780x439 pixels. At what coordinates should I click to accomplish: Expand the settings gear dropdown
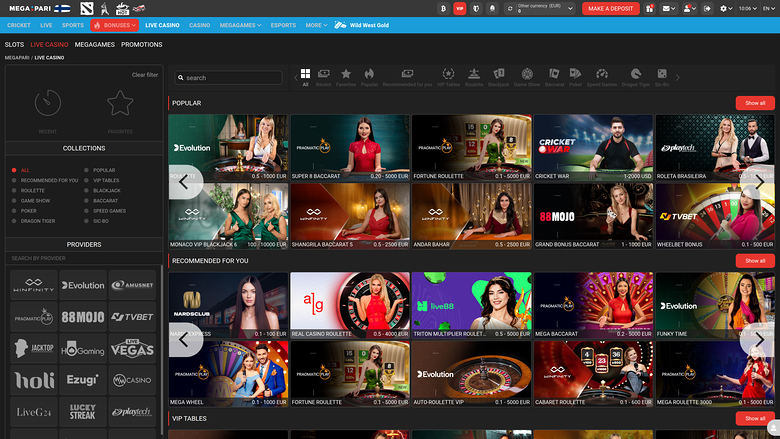coord(726,8)
